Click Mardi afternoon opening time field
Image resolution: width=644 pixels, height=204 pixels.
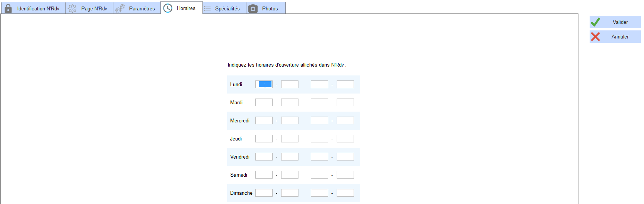pos(319,102)
